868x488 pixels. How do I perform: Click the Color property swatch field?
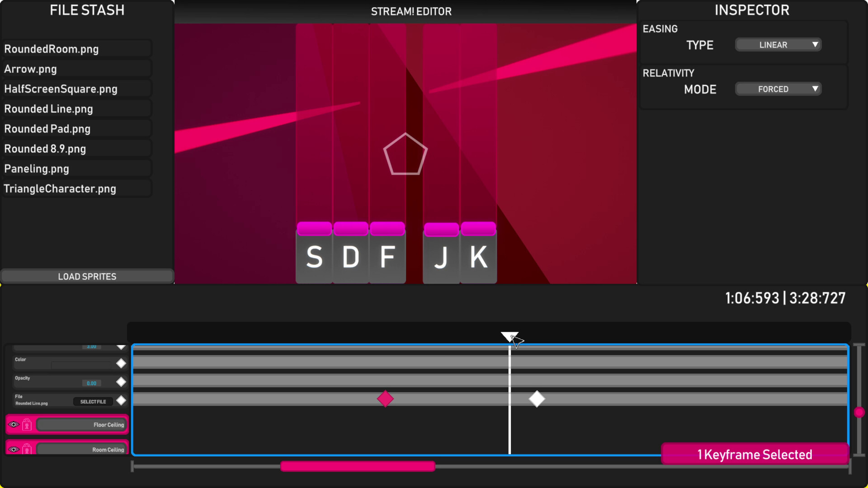click(81, 365)
